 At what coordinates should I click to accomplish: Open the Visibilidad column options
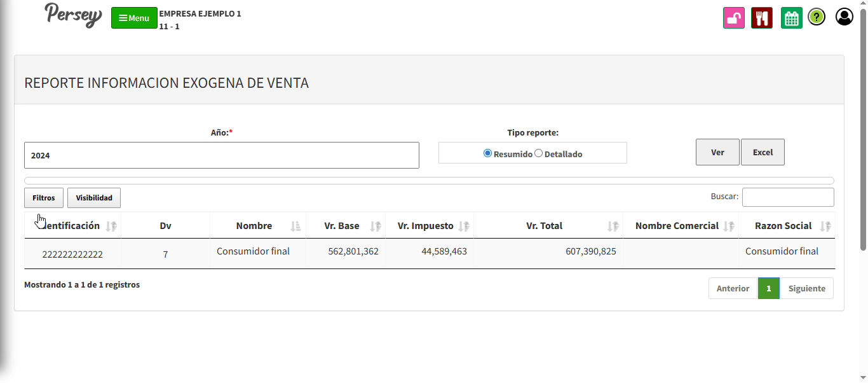(94, 198)
